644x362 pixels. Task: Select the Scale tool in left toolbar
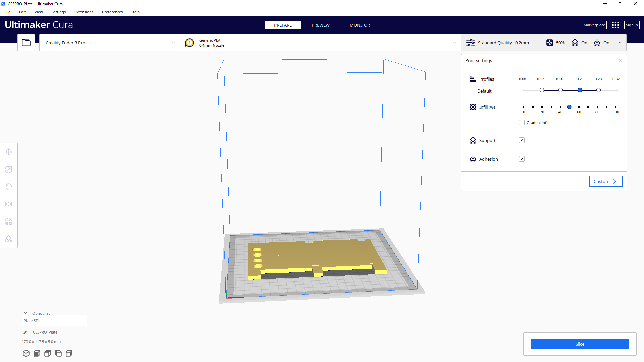(x=9, y=169)
